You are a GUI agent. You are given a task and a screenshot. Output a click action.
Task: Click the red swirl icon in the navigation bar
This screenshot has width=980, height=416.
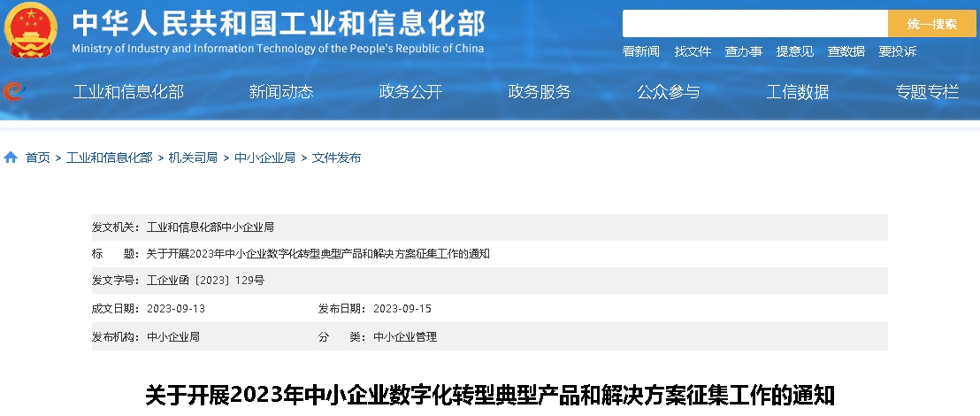pos(14,91)
